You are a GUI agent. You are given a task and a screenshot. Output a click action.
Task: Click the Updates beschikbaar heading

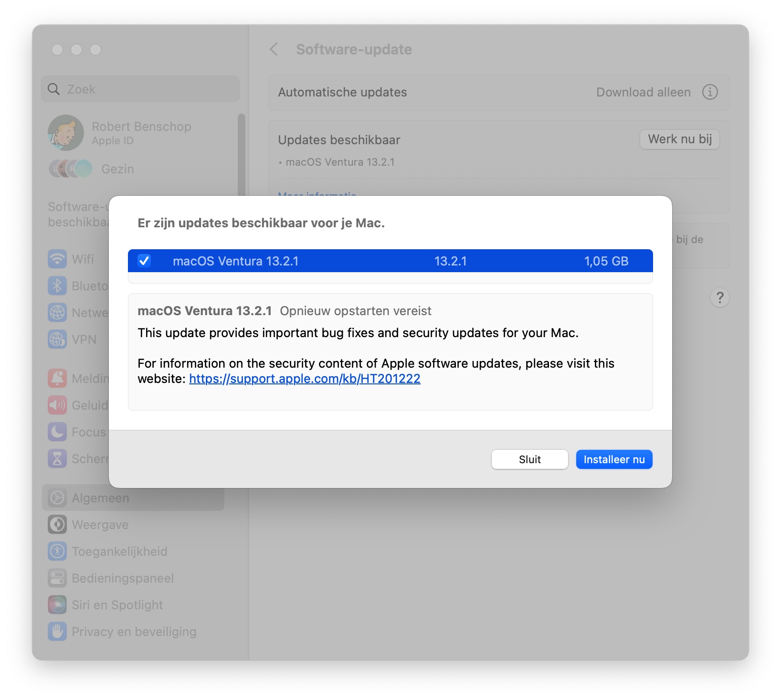tap(339, 140)
